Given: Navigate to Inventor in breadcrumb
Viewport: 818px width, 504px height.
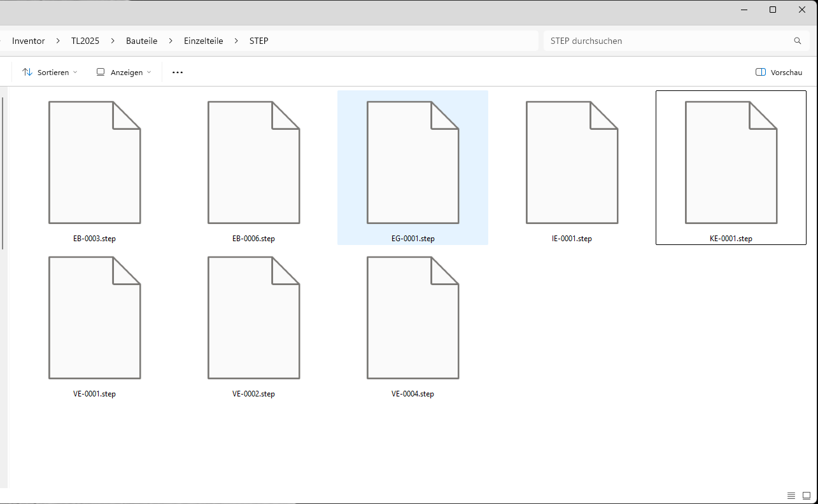Looking at the screenshot, I should 29,41.
